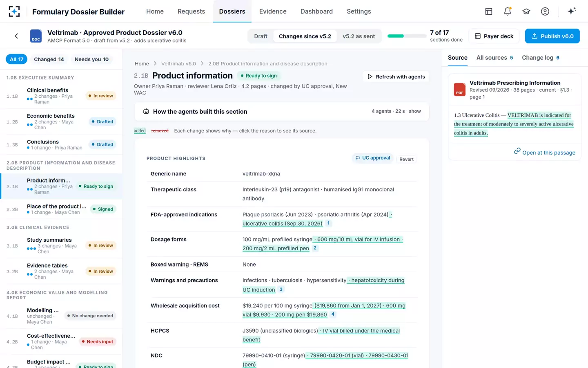
Task: Open Study summaries section in sidebar
Action: click(x=61, y=245)
